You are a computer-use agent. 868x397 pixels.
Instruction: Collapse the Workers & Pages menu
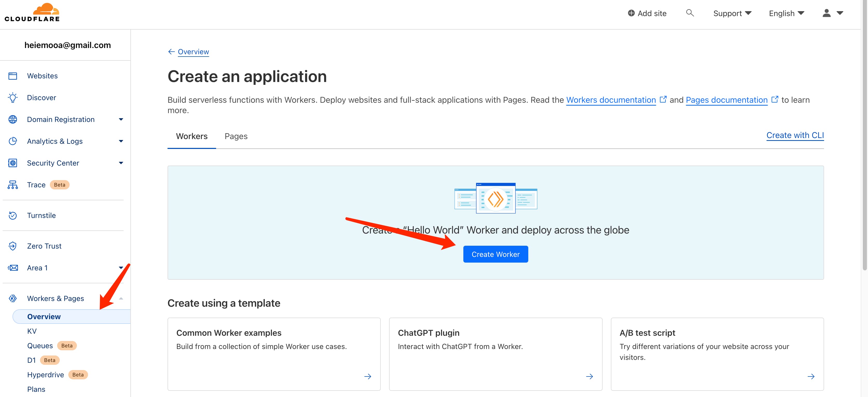(x=121, y=298)
